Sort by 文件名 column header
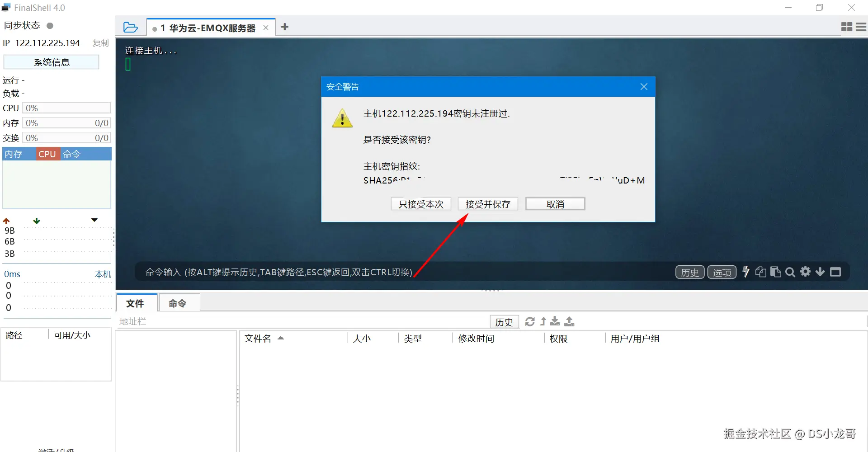Image resolution: width=868 pixels, height=452 pixels. (x=293, y=338)
